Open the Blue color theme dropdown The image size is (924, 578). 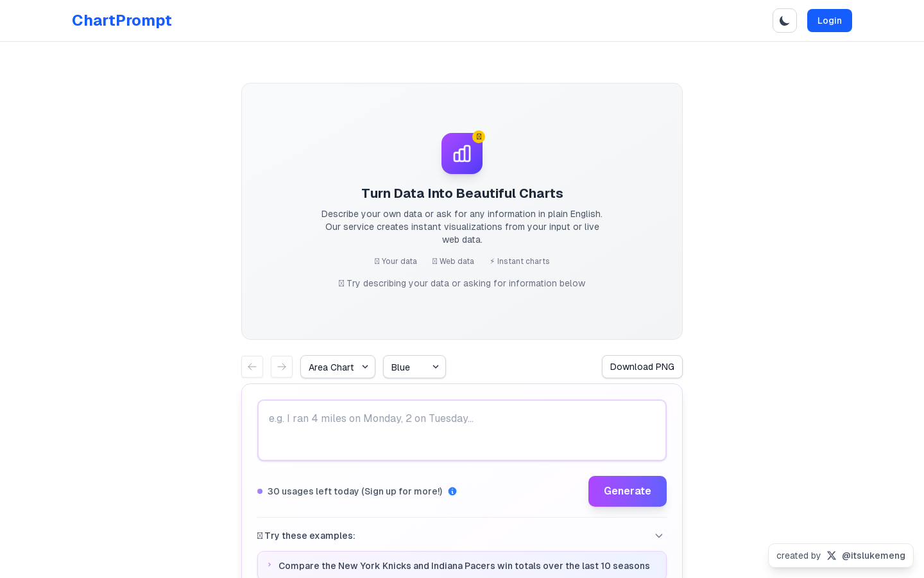click(415, 367)
